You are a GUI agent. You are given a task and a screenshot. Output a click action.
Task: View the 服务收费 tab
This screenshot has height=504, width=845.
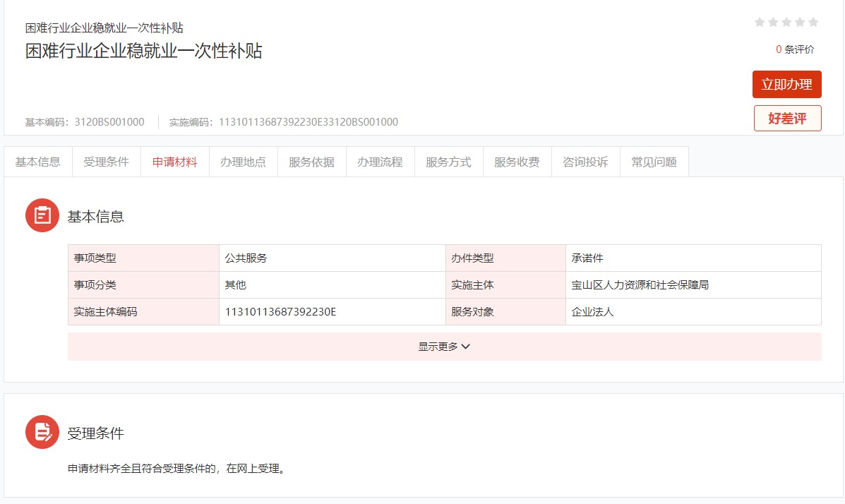pos(517,162)
